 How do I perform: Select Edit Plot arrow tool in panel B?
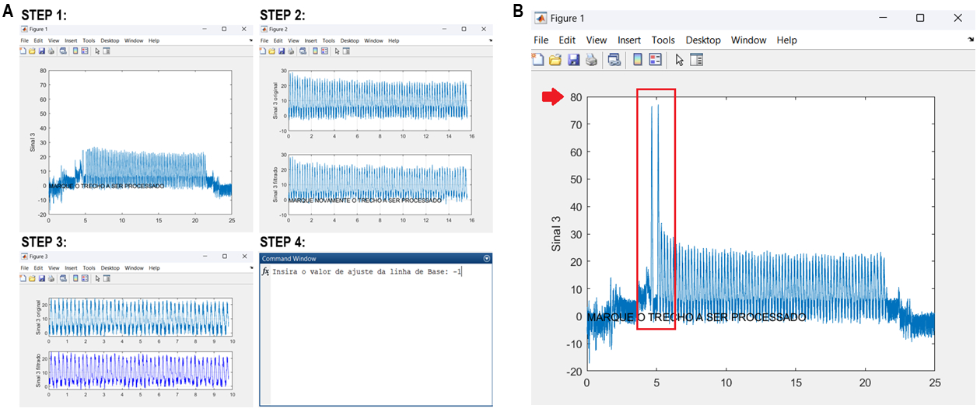point(679,59)
